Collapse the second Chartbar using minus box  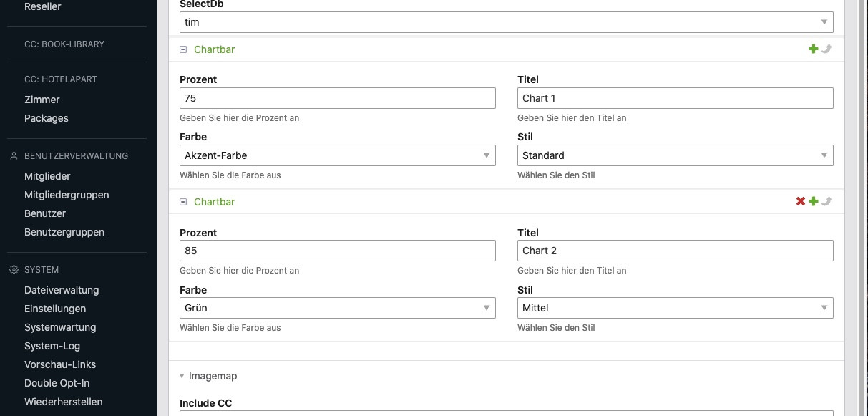183,202
